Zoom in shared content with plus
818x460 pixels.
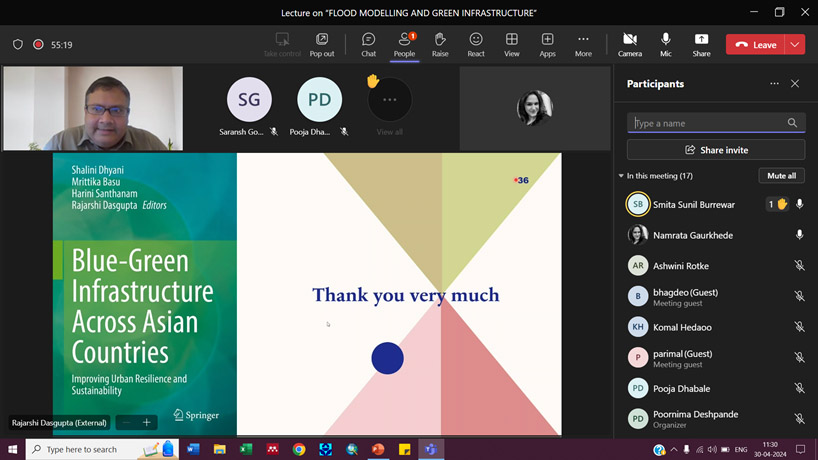pyautogui.click(x=146, y=423)
